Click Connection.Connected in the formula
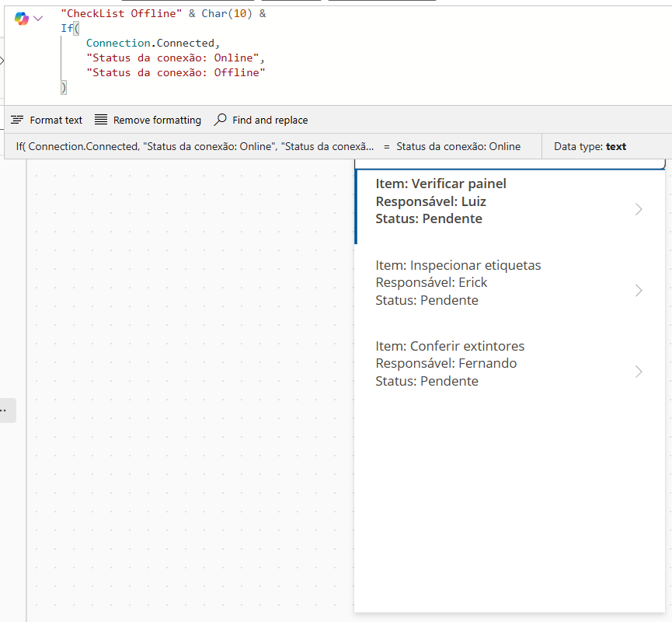 click(x=152, y=44)
